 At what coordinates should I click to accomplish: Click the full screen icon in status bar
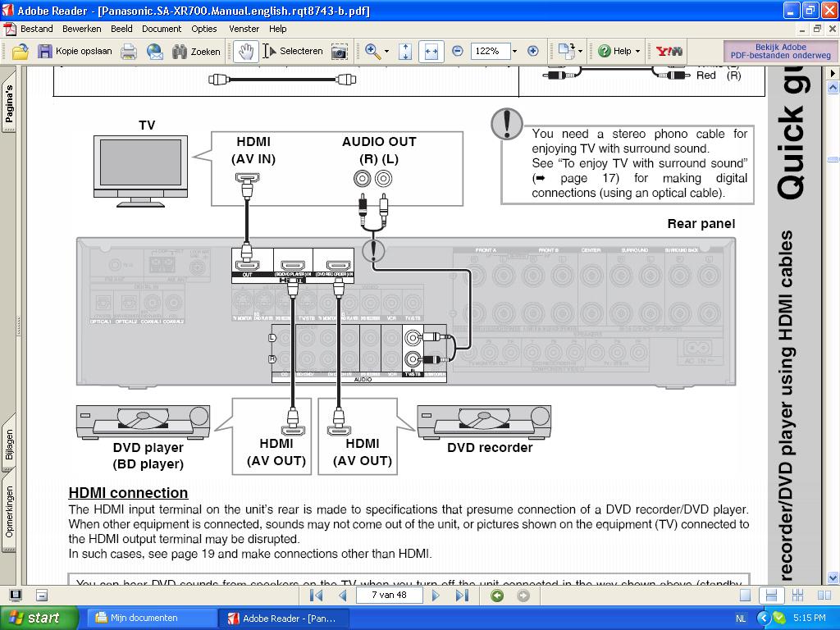tap(16, 596)
